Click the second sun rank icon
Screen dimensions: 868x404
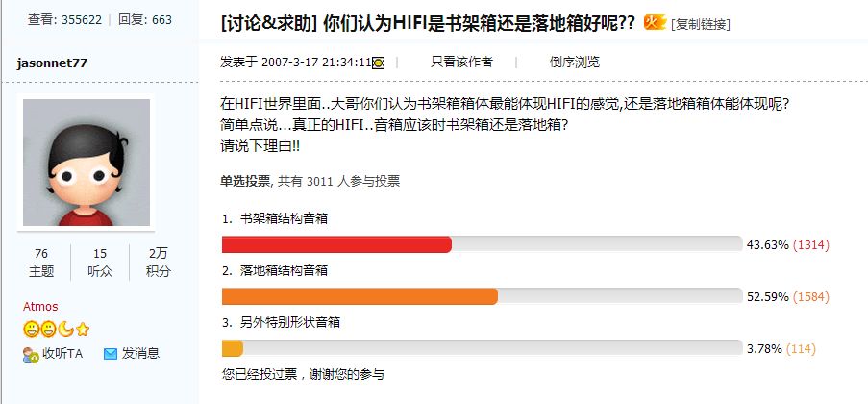46,329
